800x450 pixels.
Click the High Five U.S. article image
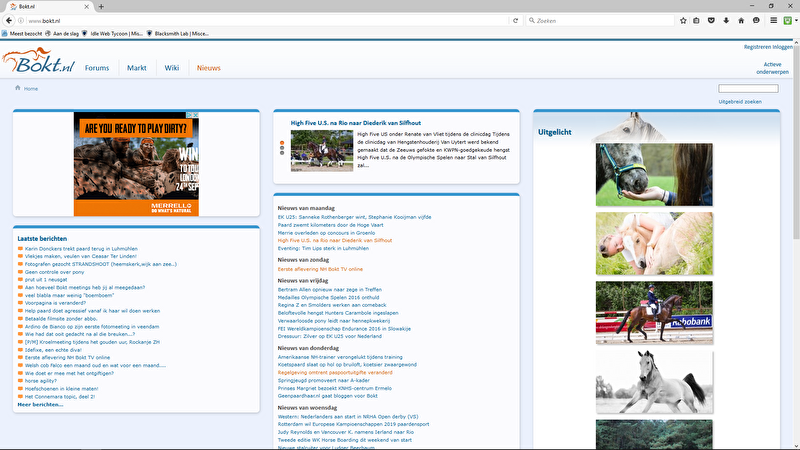pos(322,151)
